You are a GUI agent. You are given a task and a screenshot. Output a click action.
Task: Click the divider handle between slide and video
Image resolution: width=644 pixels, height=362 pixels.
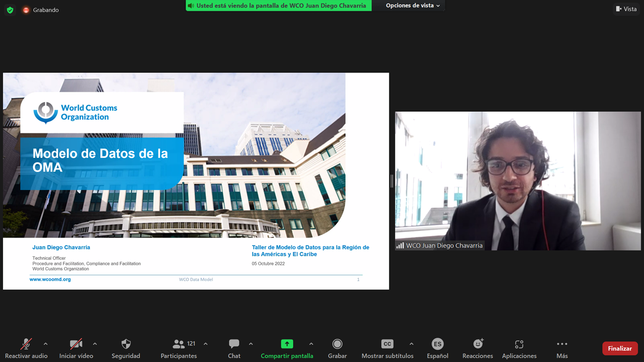(392, 181)
